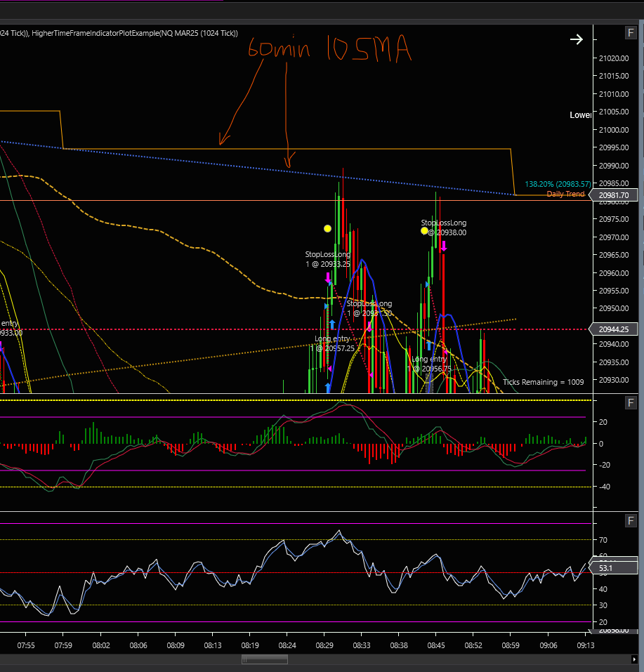Click the magenta down arrow below StopLossLong 20938.00

pos(444,246)
